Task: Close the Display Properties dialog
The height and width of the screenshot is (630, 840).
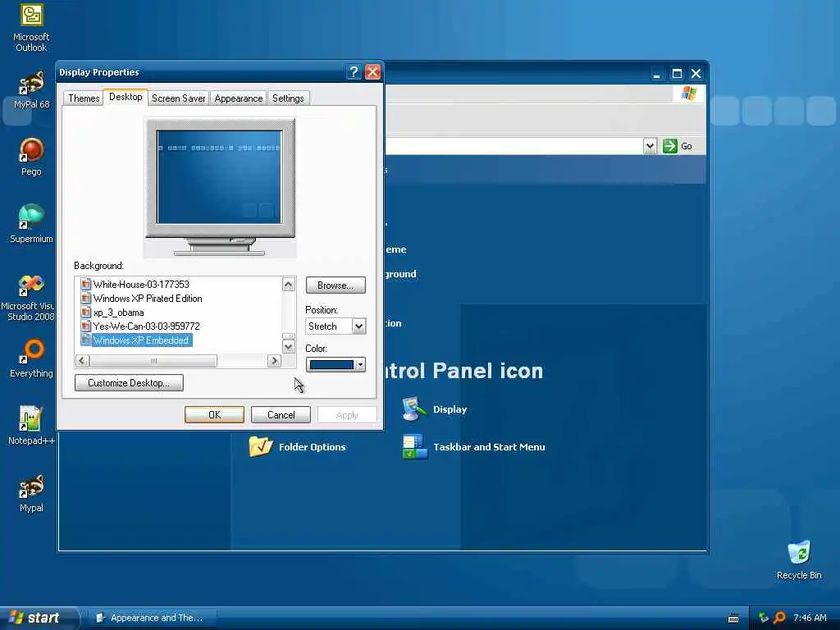Action: [x=373, y=72]
